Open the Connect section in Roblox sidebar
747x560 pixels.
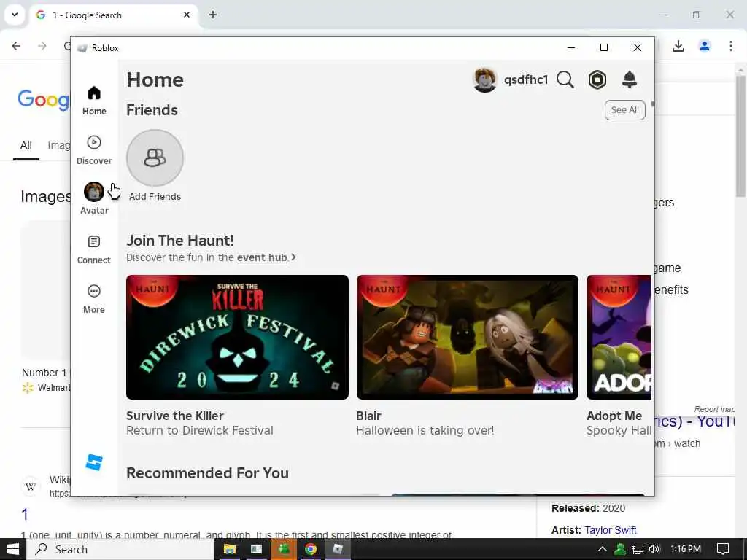coord(94,249)
